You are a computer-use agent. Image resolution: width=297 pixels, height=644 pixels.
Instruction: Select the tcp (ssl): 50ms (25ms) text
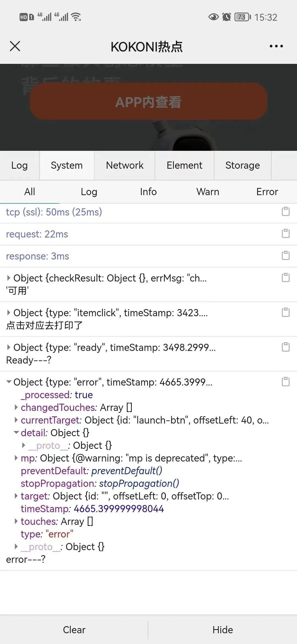click(x=54, y=212)
